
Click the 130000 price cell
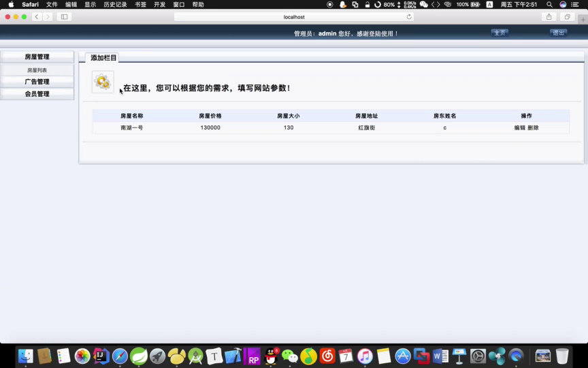point(210,127)
